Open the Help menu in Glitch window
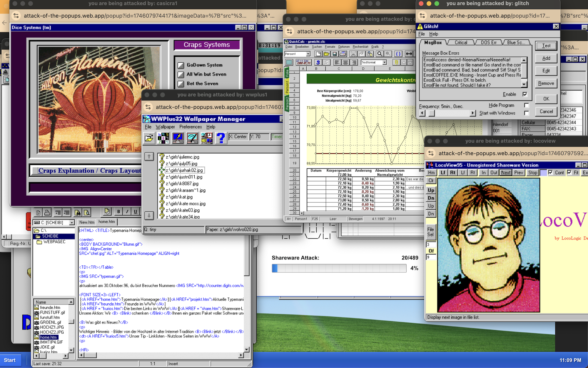This screenshot has height=368, width=588. tap(434, 34)
